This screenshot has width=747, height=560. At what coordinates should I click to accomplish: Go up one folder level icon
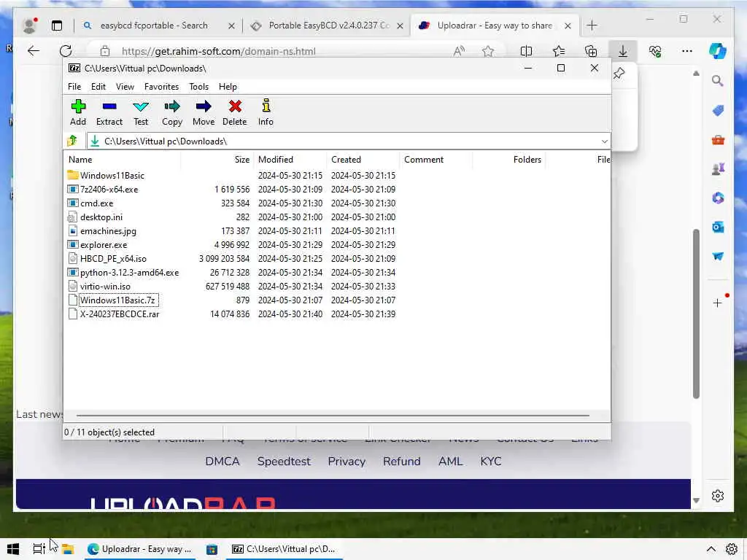(72, 141)
